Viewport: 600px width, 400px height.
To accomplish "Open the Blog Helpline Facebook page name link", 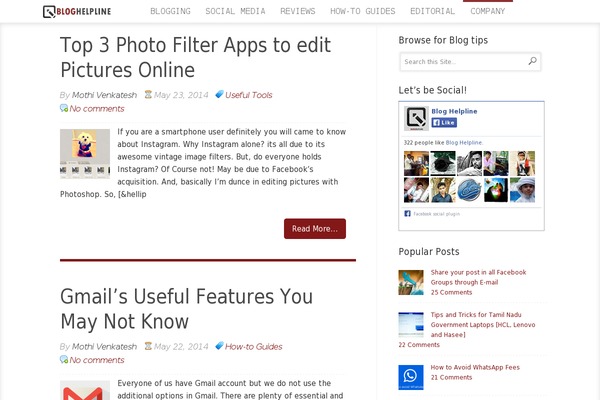I will [454, 111].
